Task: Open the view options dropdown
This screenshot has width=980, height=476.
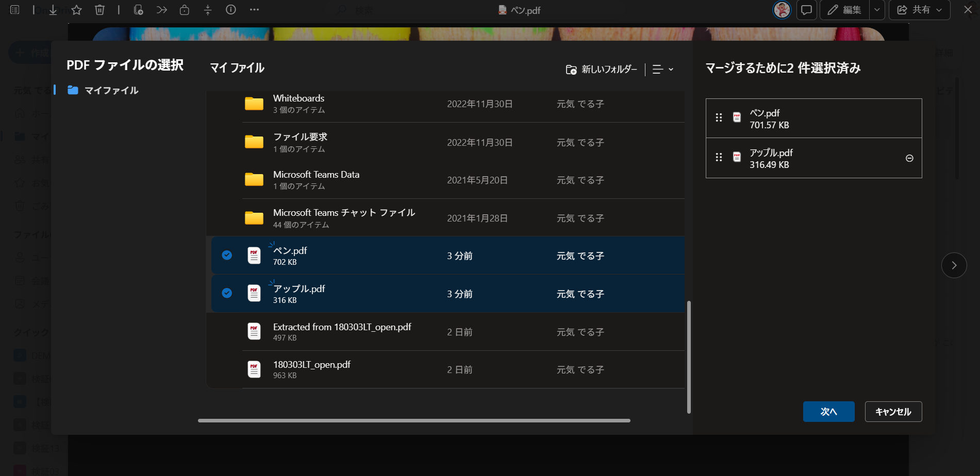Action: click(x=663, y=69)
